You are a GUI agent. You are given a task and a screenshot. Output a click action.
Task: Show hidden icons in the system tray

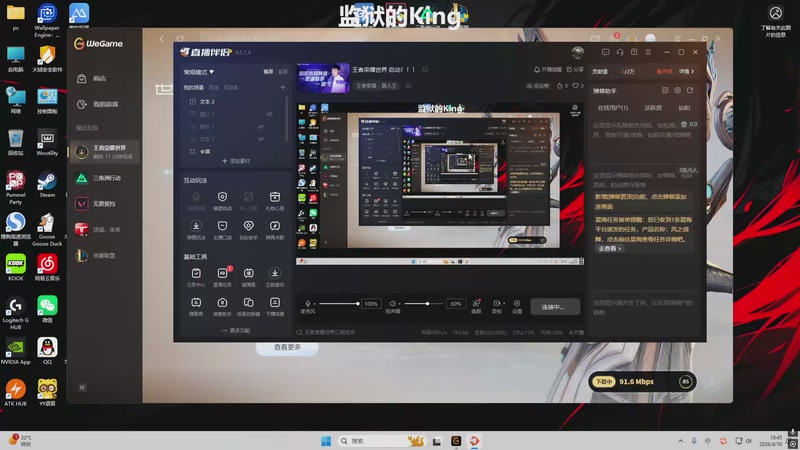pyautogui.click(x=681, y=441)
